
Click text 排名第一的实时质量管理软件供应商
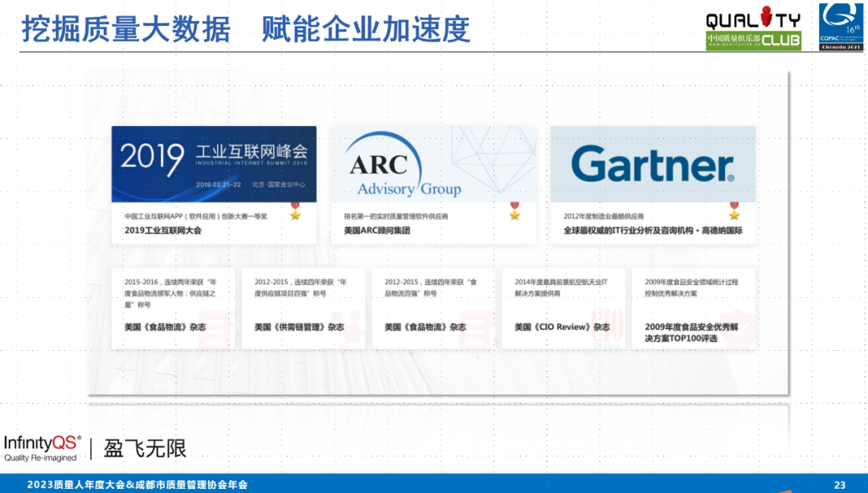point(395,216)
